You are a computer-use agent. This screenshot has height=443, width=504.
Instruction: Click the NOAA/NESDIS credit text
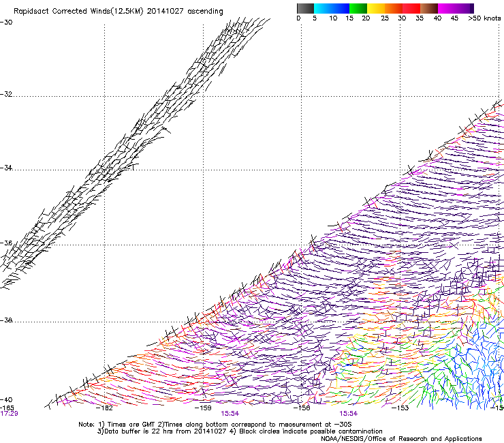pyautogui.click(x=401, y=439)
